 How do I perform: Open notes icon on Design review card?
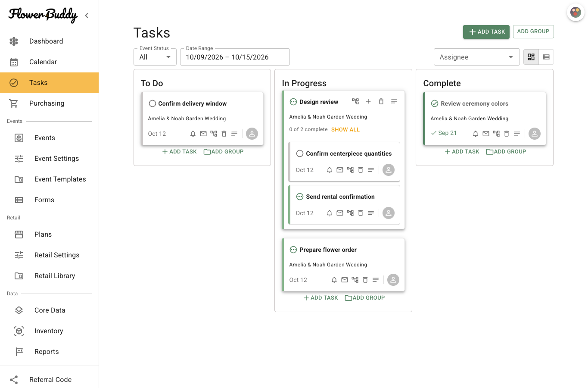coord(394,101)
